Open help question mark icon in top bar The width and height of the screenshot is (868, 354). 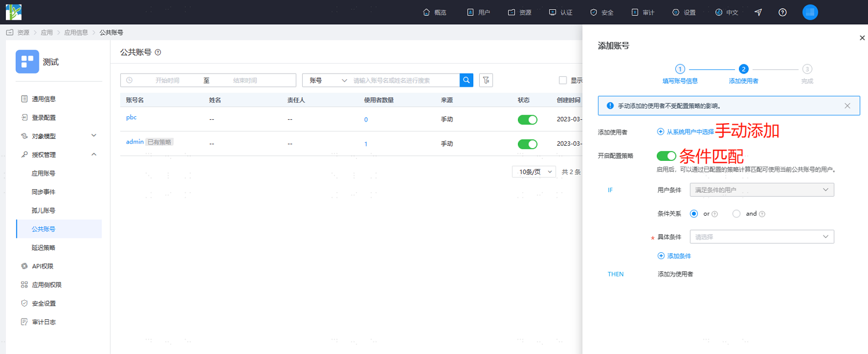click(782, 12)
